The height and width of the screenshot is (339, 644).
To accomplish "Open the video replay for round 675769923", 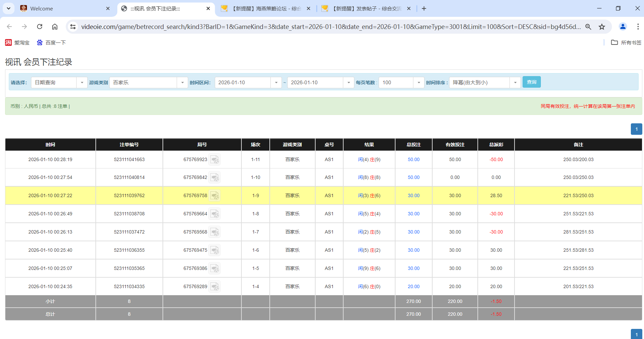I will [215, 159].
